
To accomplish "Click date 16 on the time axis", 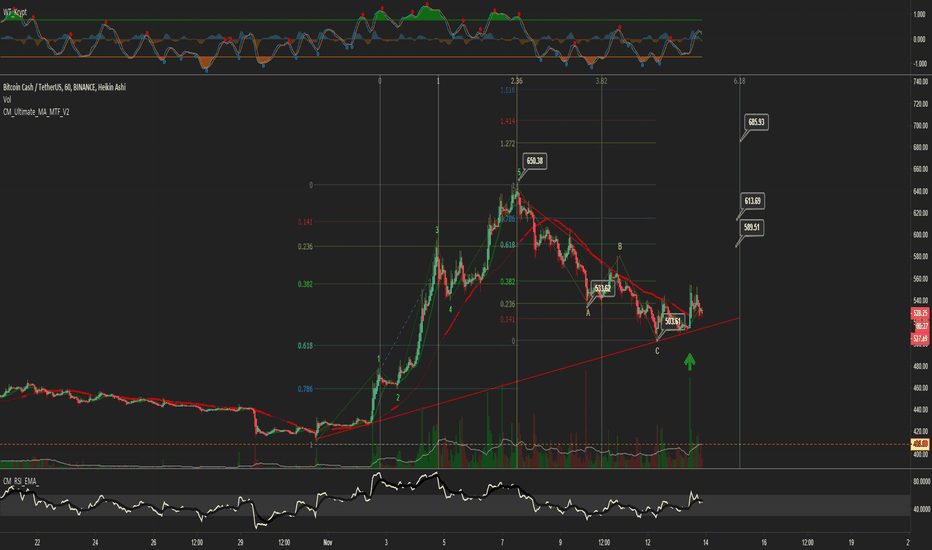I will point(764,542).
